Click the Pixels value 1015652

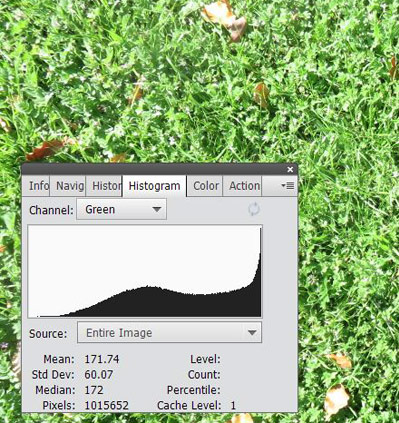point(106,405)
